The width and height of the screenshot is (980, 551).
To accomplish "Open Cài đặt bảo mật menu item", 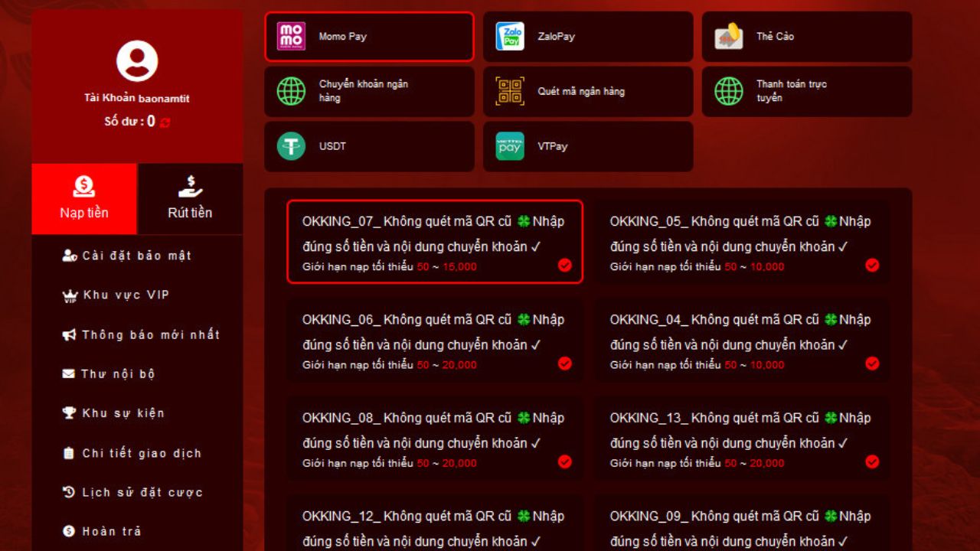I will tap(137, 256).
